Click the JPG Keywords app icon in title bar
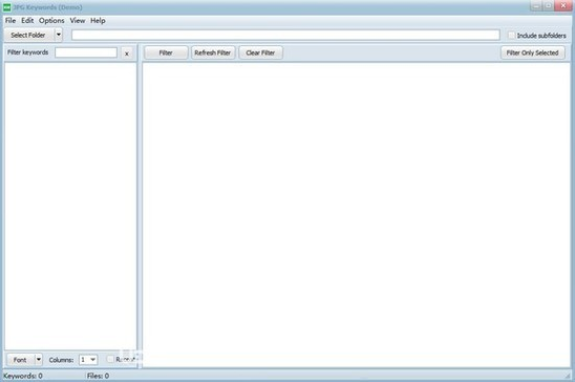This screenshot has height=382, width=575. tap(7, 7)
